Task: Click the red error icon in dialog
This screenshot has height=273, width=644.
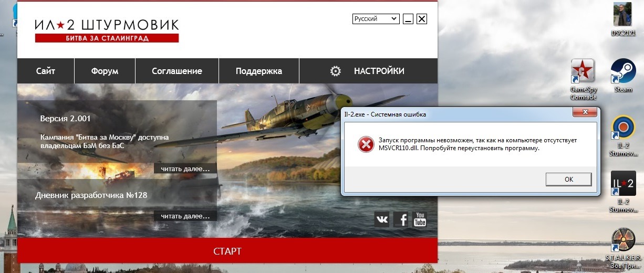Action: coord(366,144)
